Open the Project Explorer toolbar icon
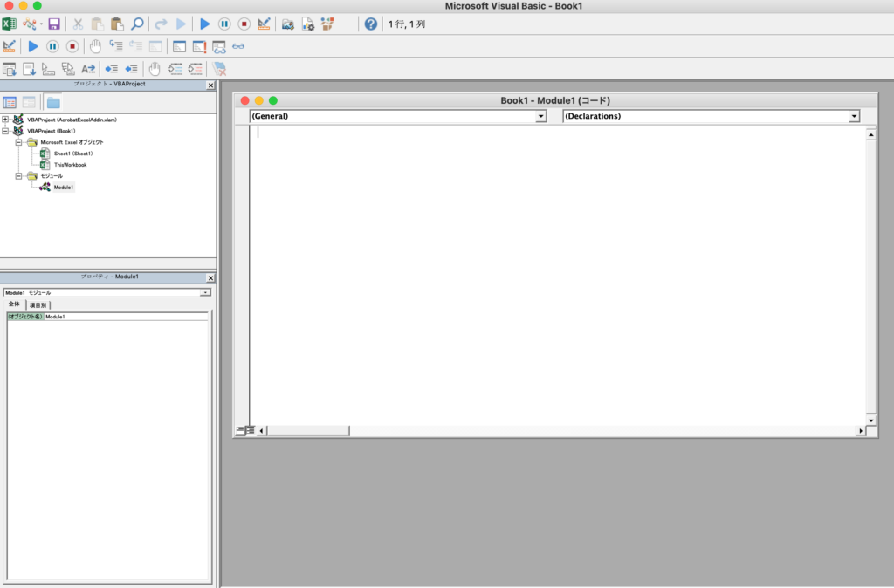 (x=288, y=24)
